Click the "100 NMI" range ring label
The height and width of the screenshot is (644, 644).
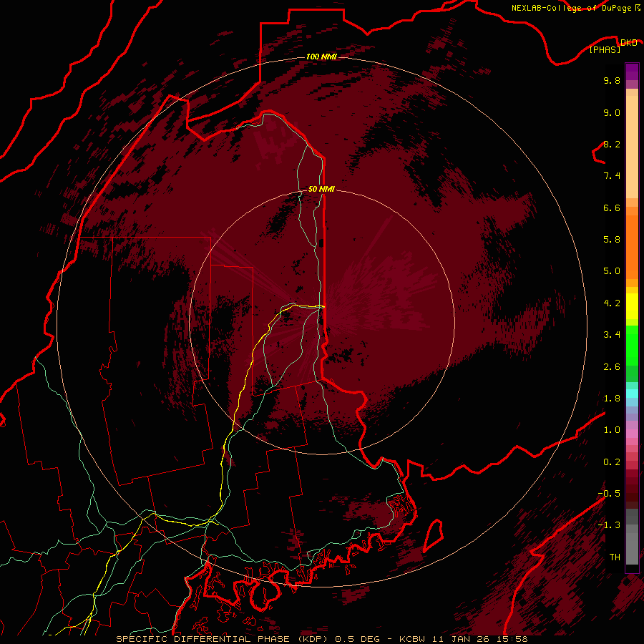(321, 57)
